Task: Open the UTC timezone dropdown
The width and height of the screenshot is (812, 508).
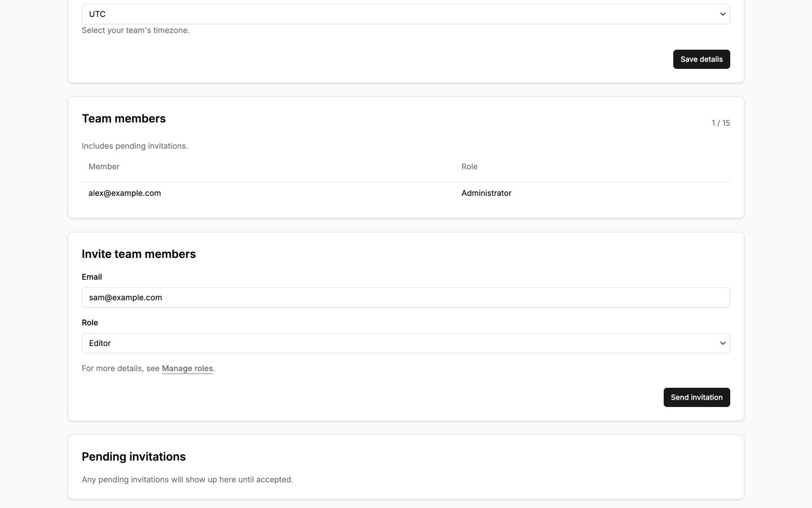Action: pyautogui.click(x=406, y=14)
